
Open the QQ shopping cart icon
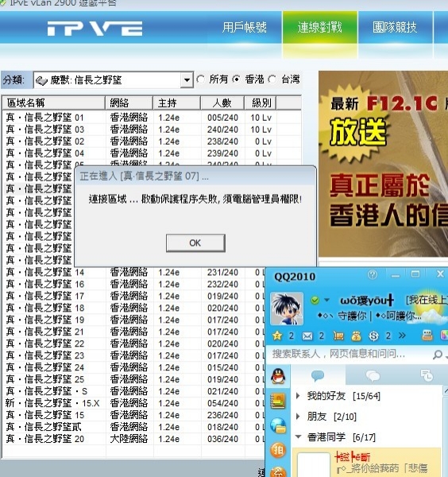338,335
